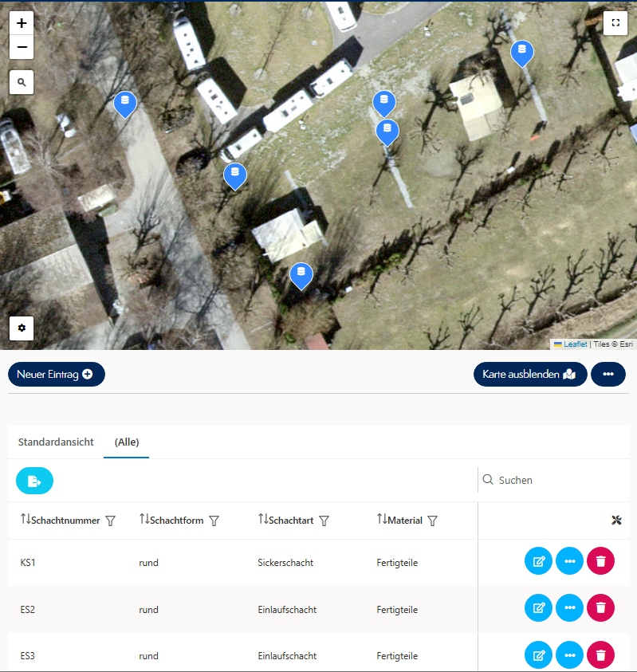Open the three-dot menu beside Karte ausblenden
Screen dimensions: 637x672
click(608, 374)
